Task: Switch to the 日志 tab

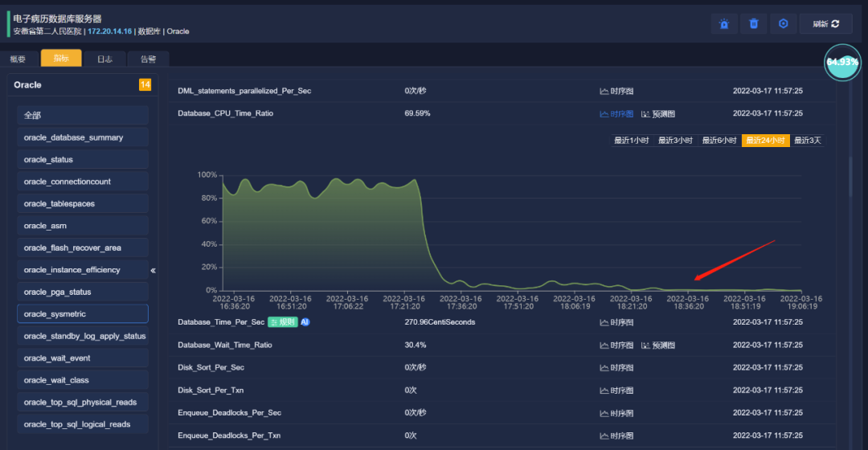Action: tap(104, 59)
